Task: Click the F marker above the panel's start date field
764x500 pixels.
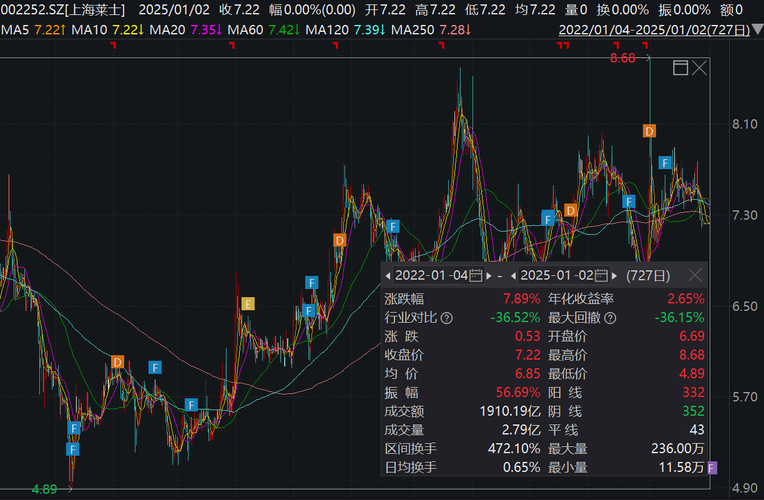Action: coord(393,227)
